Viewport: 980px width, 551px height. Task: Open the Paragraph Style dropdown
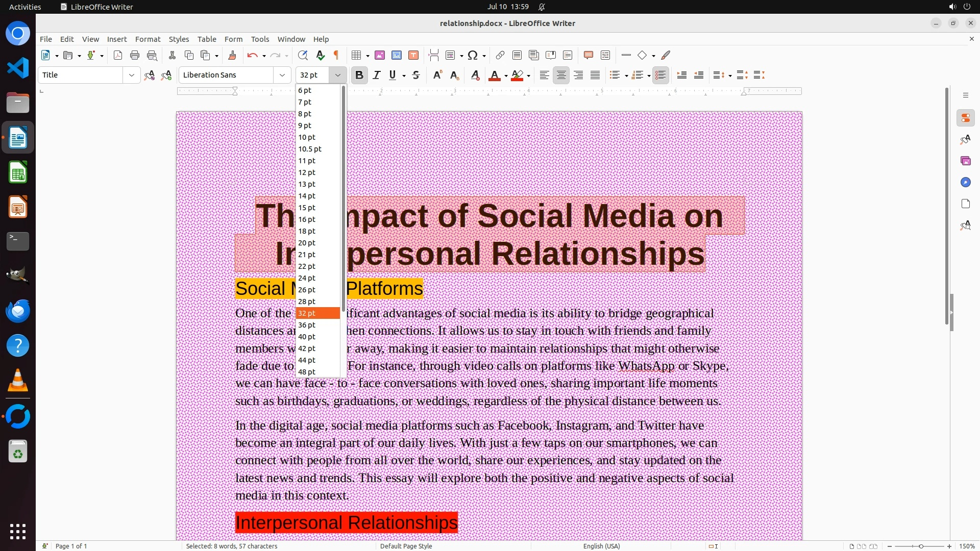pos(131,76)
